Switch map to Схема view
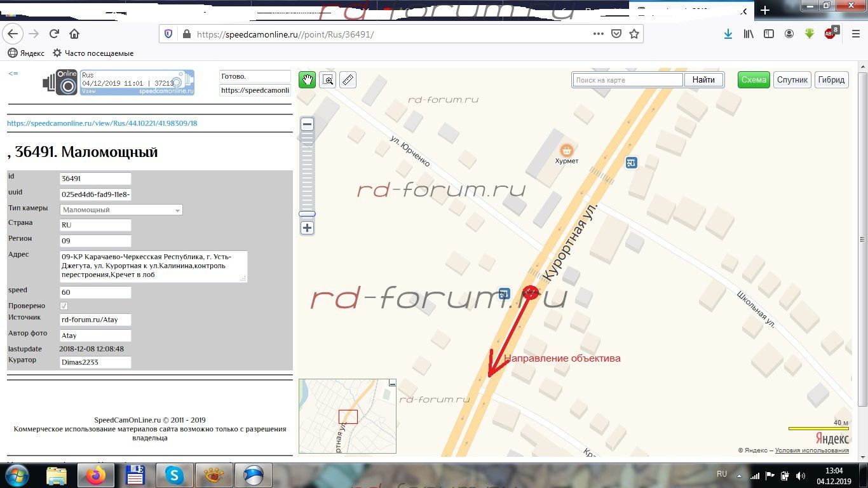This screenshot has height=488, width=868. 753,79
